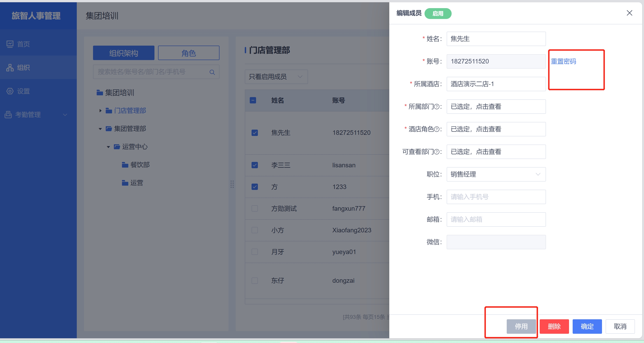Open 组织 in the sidebar menu
The height and width of the screenshot is (343, 644).
(38, 68)
